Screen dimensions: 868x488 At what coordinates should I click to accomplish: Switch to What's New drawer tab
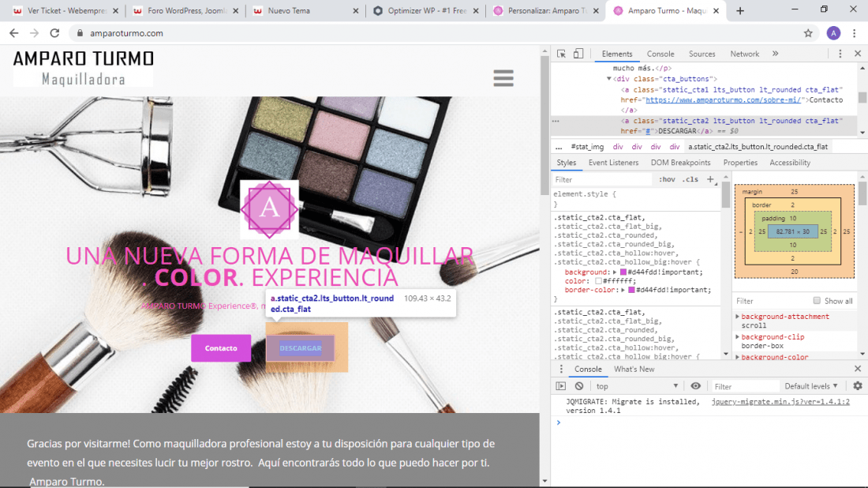[x=634, y=369]
